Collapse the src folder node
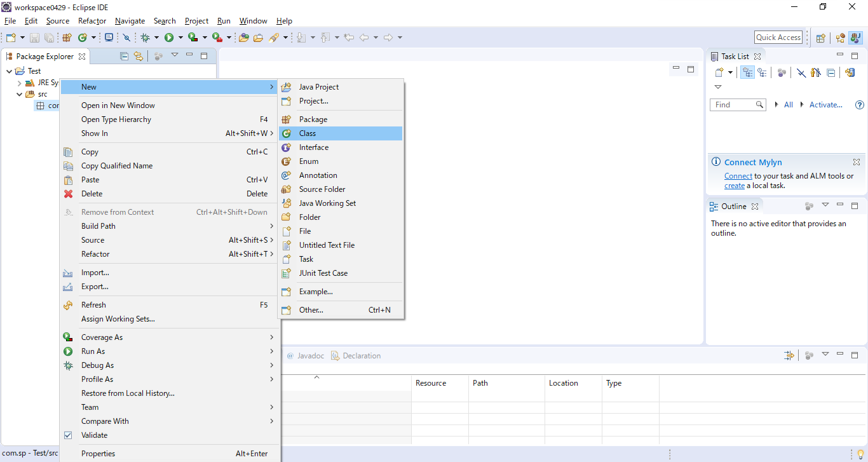The height and width of the screenshot is (462, 868). pyautogui.click(x=19, y=94)
